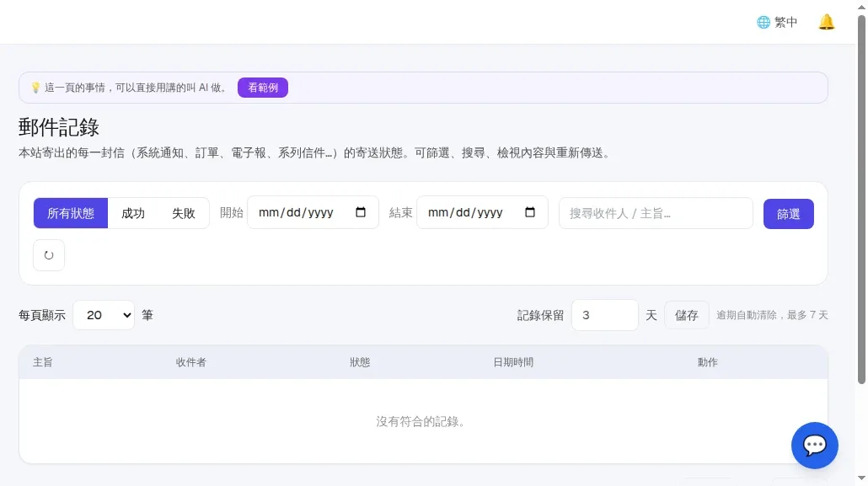Filter by 成功 status
This screenshot has width=868, height=486.
tap(133, 213)
